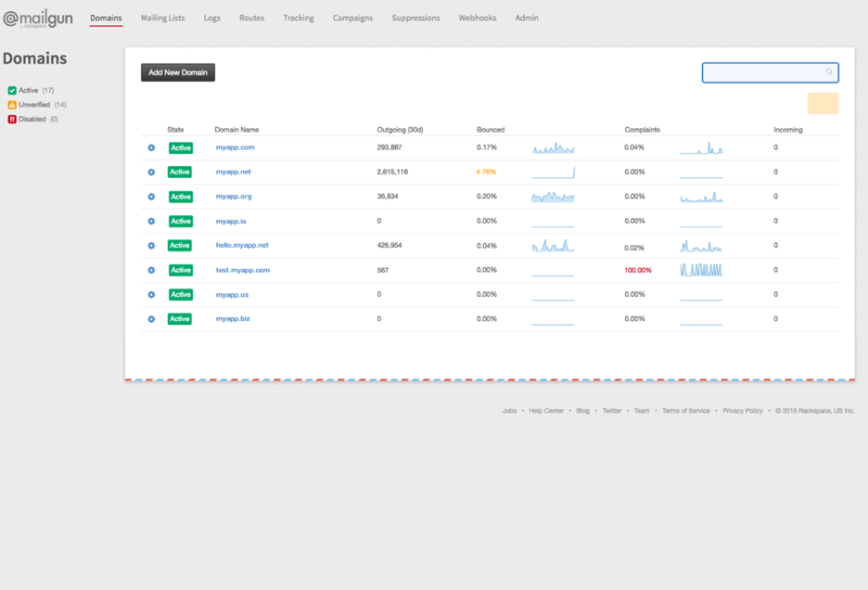Switch to the Mailing Lists tab
This screenshot has height=590, width=868.
tap(162, 17)
